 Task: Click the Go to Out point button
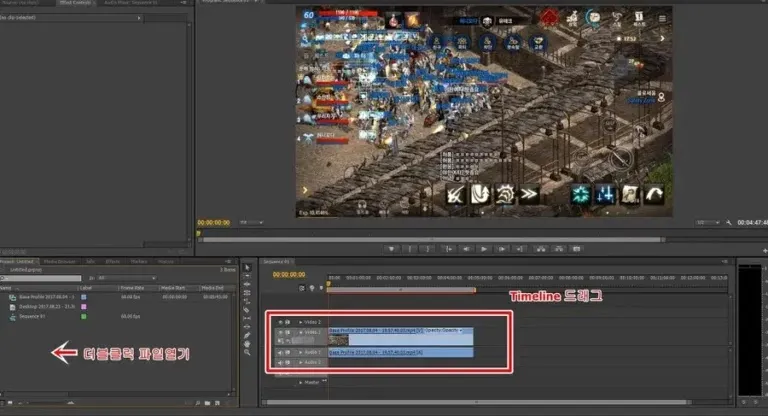pyautogui.click(x=520, y=249)
